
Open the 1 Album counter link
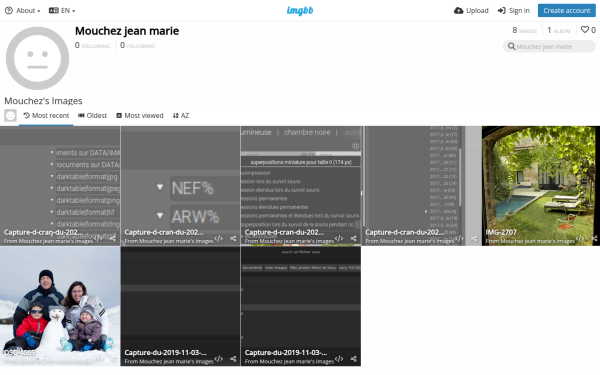pos(559,30)
